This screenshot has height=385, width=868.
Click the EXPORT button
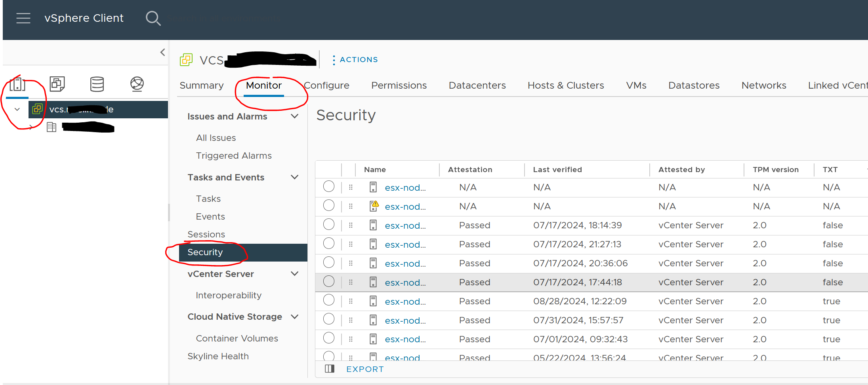tap(365, 369)
